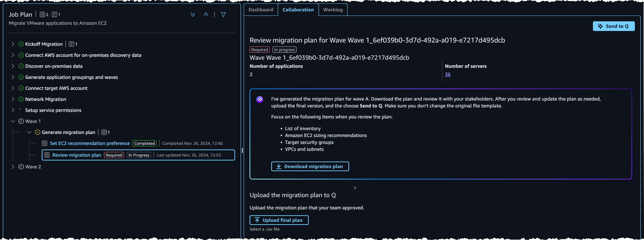
Task: Click the Amazon Q avatar icon
Action: 260,100
